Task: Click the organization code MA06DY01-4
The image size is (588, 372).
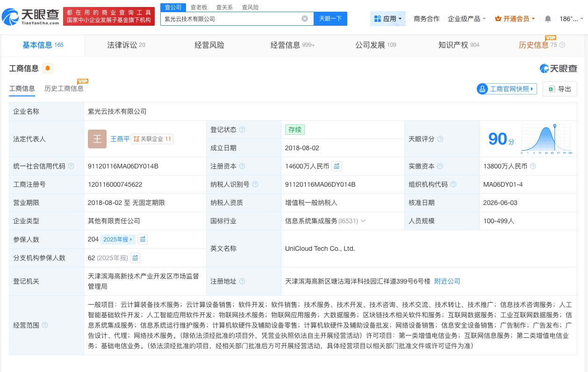Action: [503, 184]
